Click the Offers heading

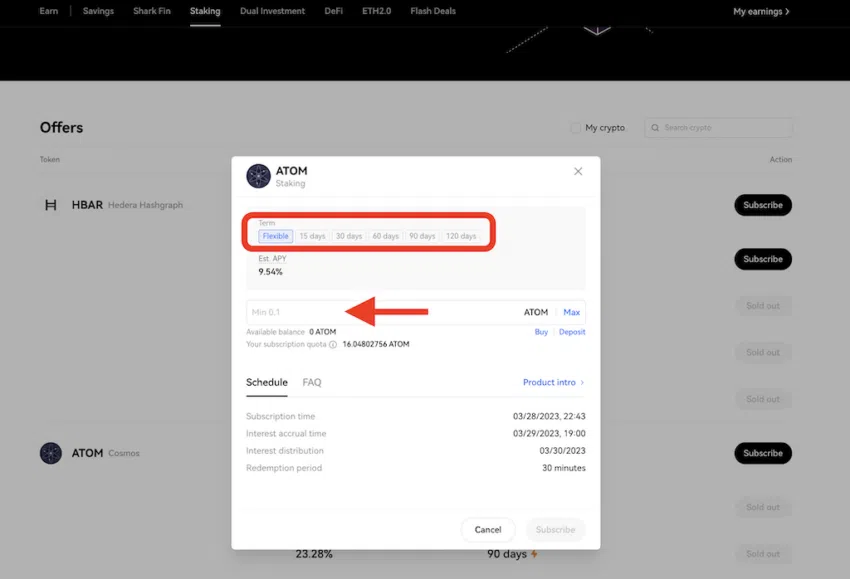pos(61,127)
